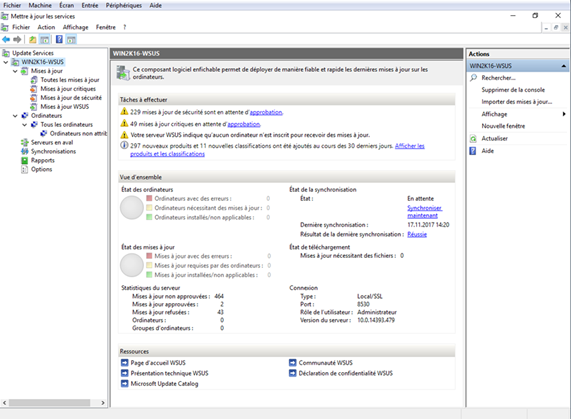This screenshot has width=571, height=419.
Task: Open the Action menu
Action: (46, 27)
